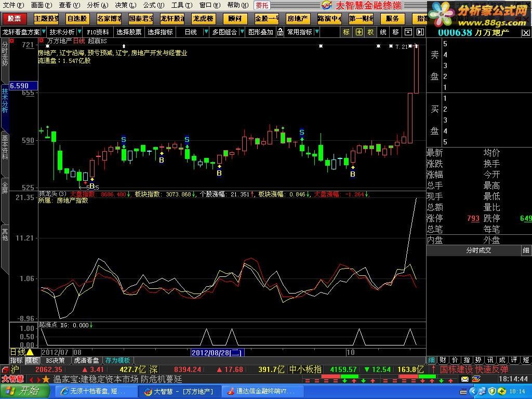Select the 指标 bottom tab
Screen dimensions: 532x399
[x=16, y=361]
